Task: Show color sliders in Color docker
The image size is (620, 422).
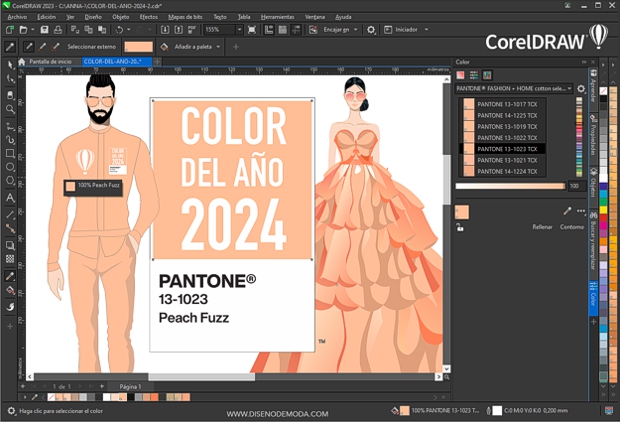Action: (474, 75)
